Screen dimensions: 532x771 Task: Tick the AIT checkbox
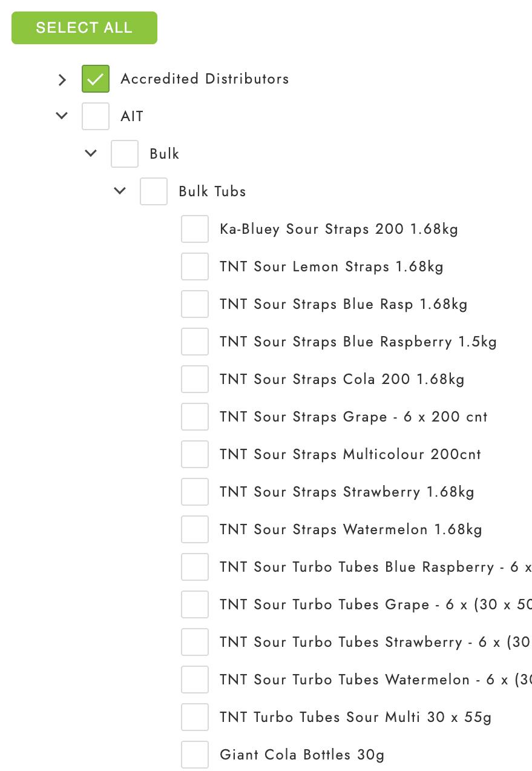[96, 116]
